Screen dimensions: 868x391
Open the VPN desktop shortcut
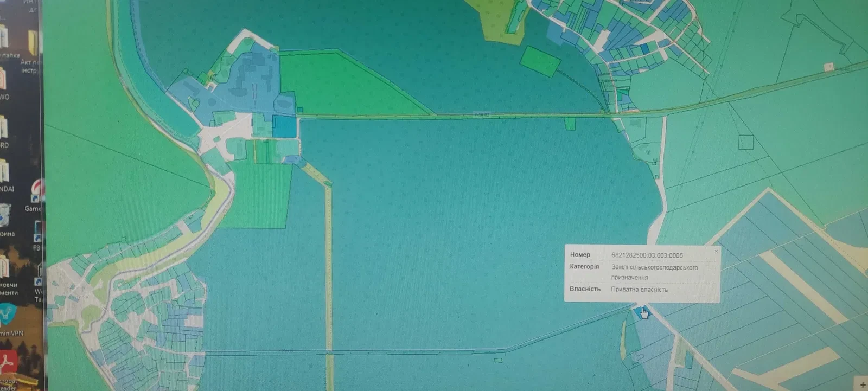11,321
